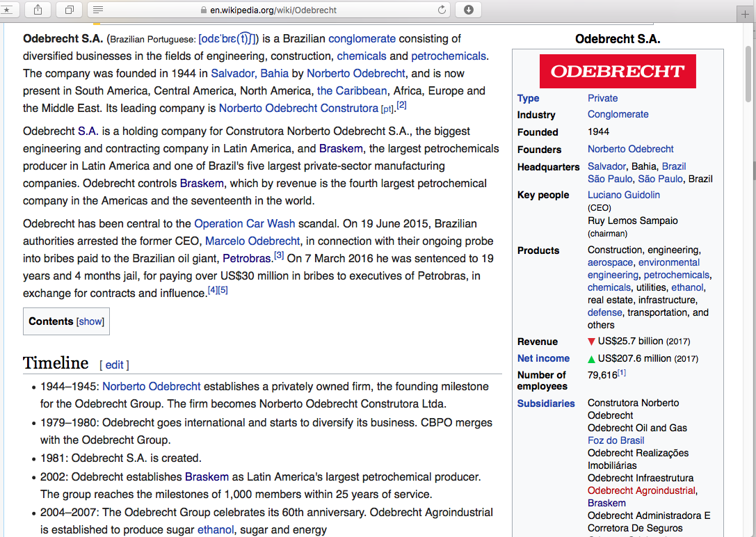Toggle Reader view icon in address bar
This screenshot has height=537, width=756.
(98, 10)
